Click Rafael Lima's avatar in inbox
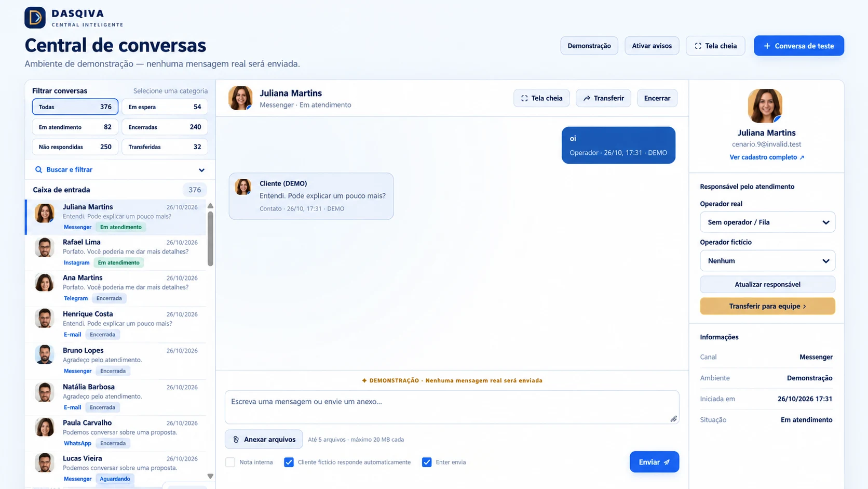 tap(45, 248)
